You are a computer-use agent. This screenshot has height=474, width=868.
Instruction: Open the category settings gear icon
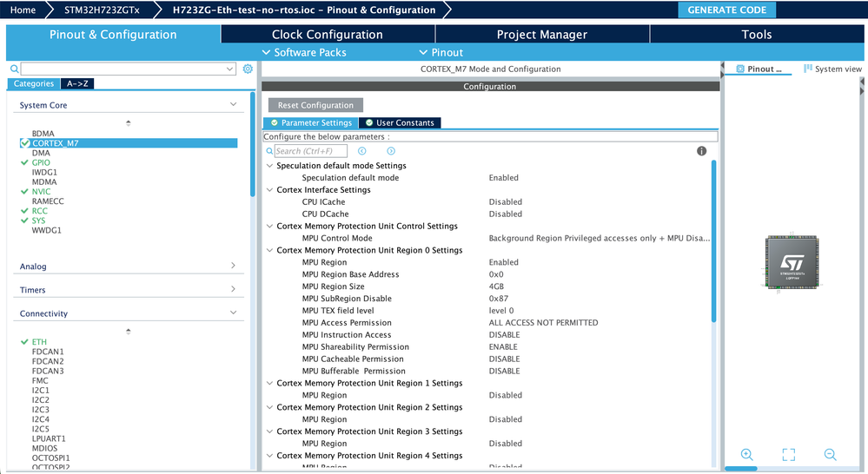[248, 69]
